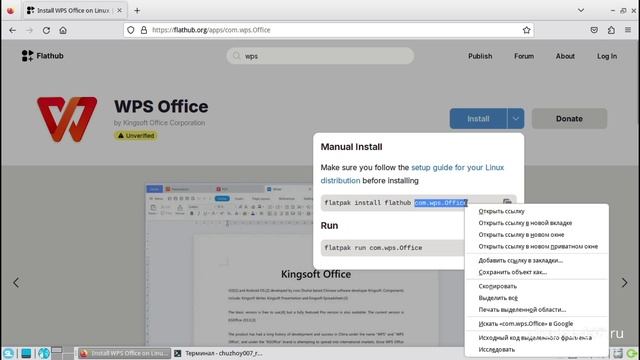Screen dimensions: 640x360
Task: Close the Install WPS Office tab
Action: [119, 11]
